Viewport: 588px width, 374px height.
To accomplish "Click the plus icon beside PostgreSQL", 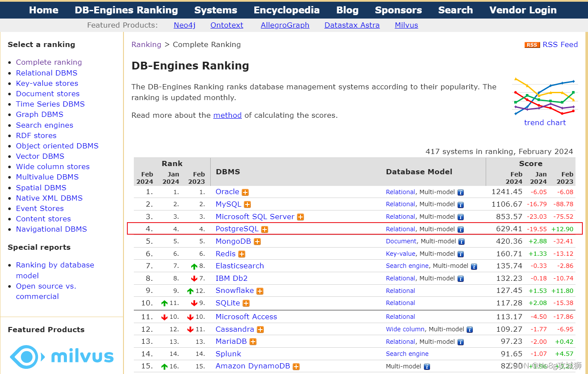I will (x=265, y=229).
